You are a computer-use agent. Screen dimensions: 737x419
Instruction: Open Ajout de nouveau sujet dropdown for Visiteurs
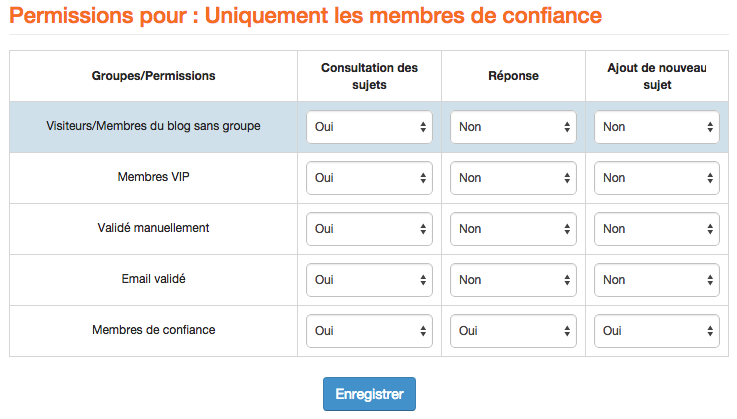(x=657, y=127)
